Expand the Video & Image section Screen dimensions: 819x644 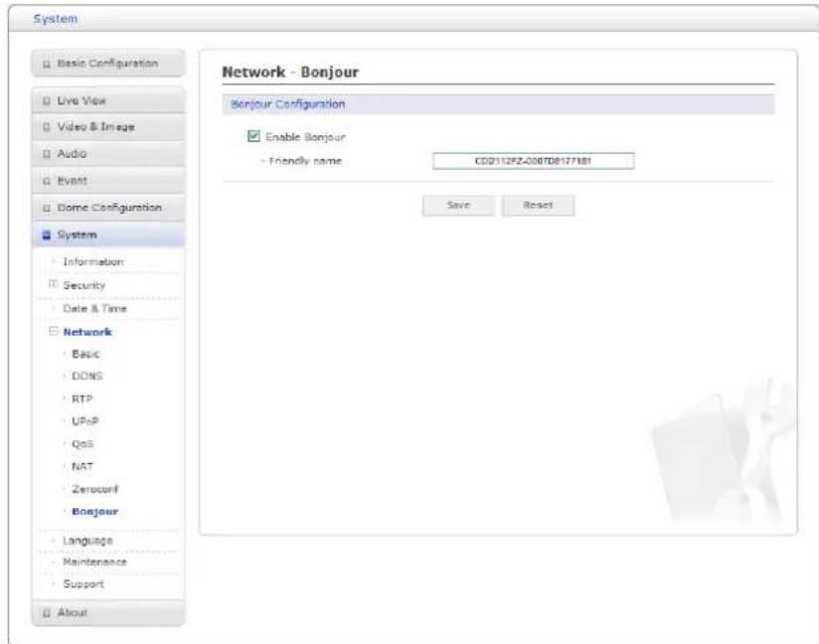tap(108, 127)
